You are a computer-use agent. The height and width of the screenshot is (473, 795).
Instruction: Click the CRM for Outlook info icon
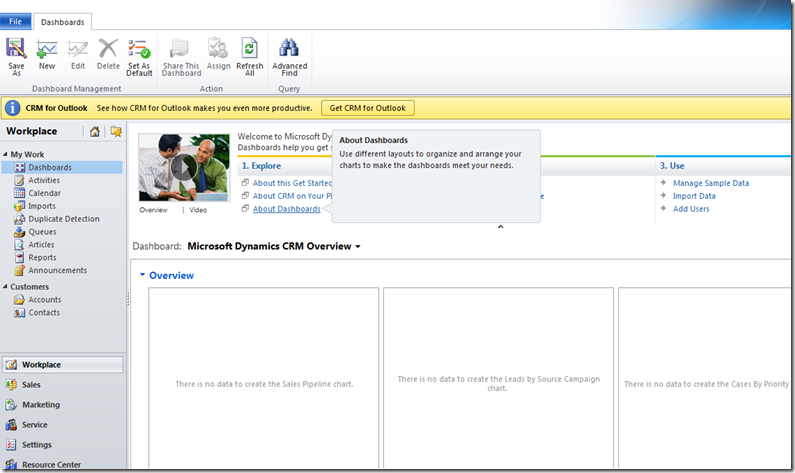(12, 108)
